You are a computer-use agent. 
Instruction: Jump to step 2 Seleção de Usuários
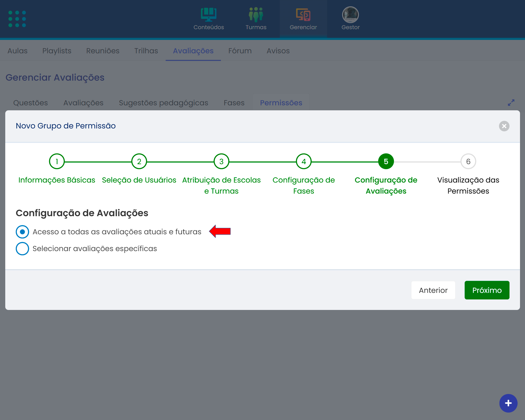click(x=139, y=162)
